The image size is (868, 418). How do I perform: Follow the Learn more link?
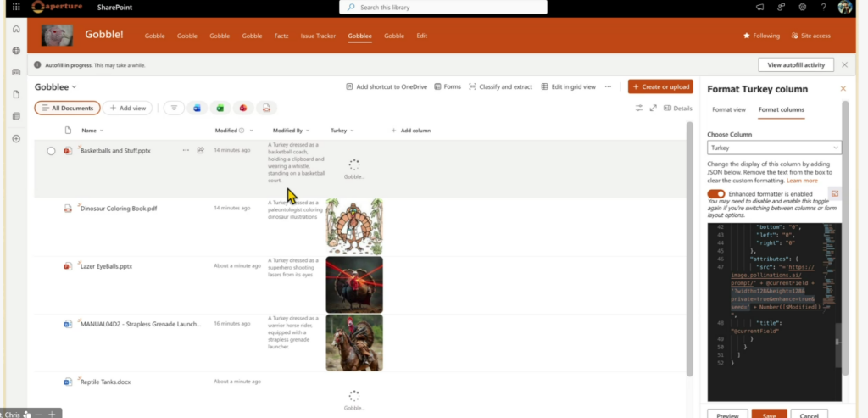[802, 181]
